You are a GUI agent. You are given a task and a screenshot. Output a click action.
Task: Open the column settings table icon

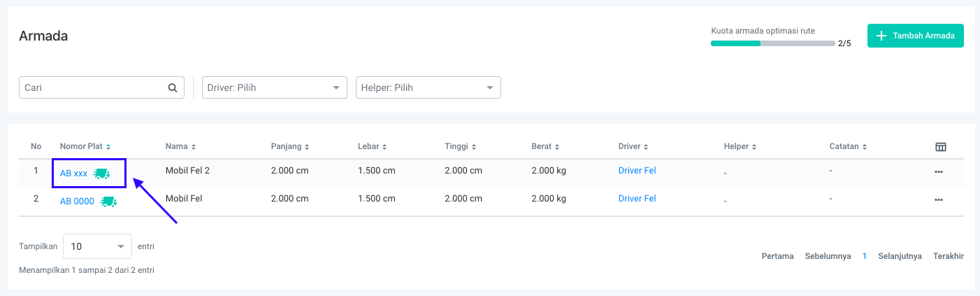tap(941, 147)
